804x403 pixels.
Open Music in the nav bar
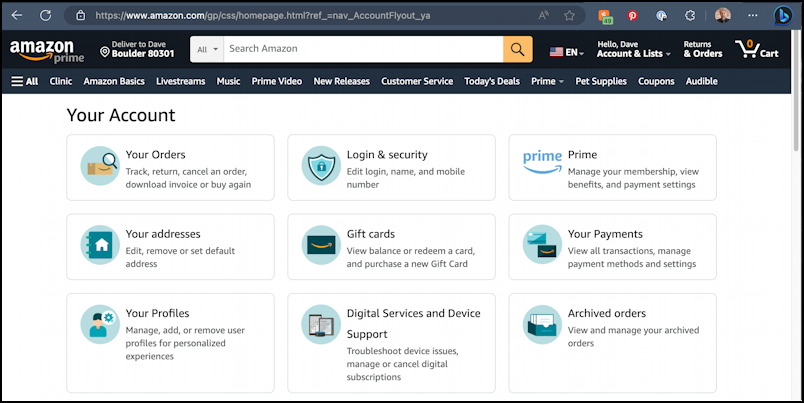click(228, 81)
